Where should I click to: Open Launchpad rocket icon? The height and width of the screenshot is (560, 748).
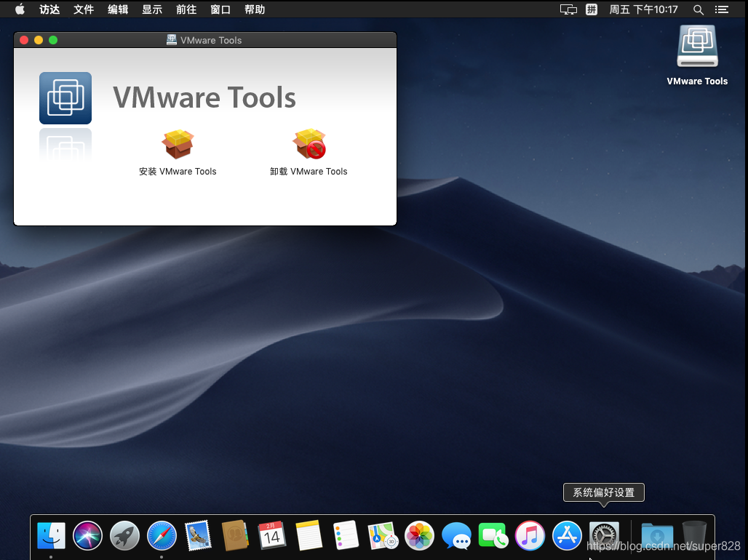click(124, 535)
